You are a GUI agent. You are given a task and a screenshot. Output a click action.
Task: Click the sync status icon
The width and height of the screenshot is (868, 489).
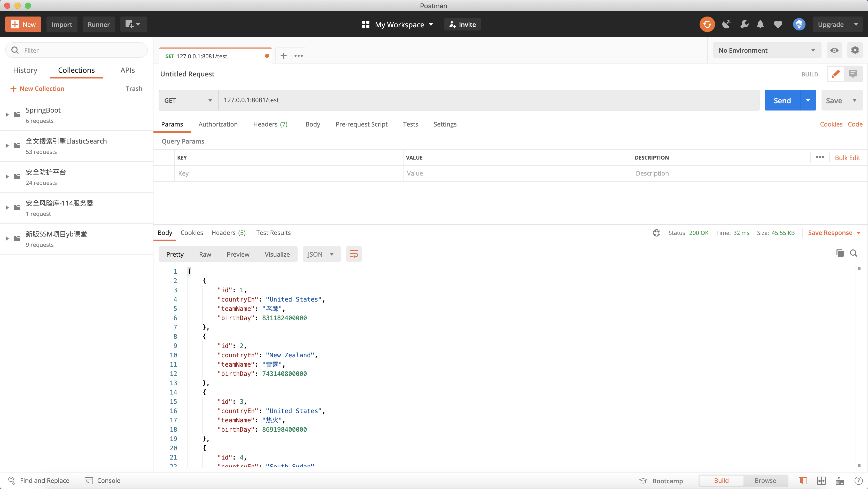(707, 25)
